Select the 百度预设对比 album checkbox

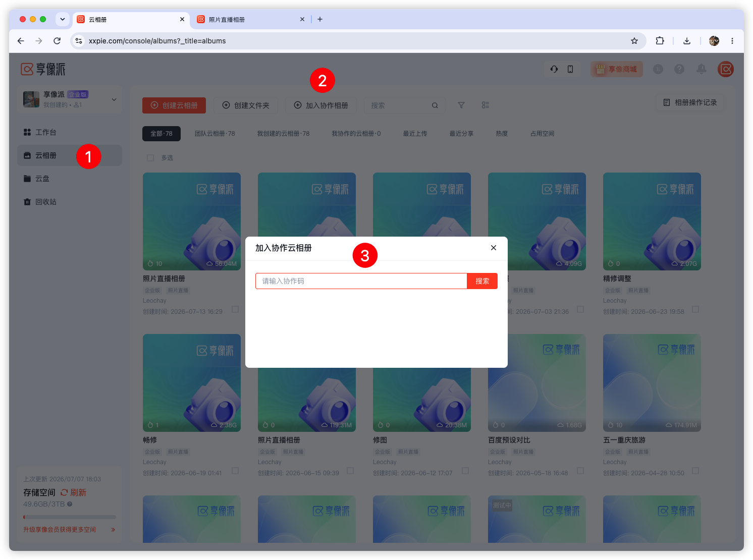coord(580,471)
